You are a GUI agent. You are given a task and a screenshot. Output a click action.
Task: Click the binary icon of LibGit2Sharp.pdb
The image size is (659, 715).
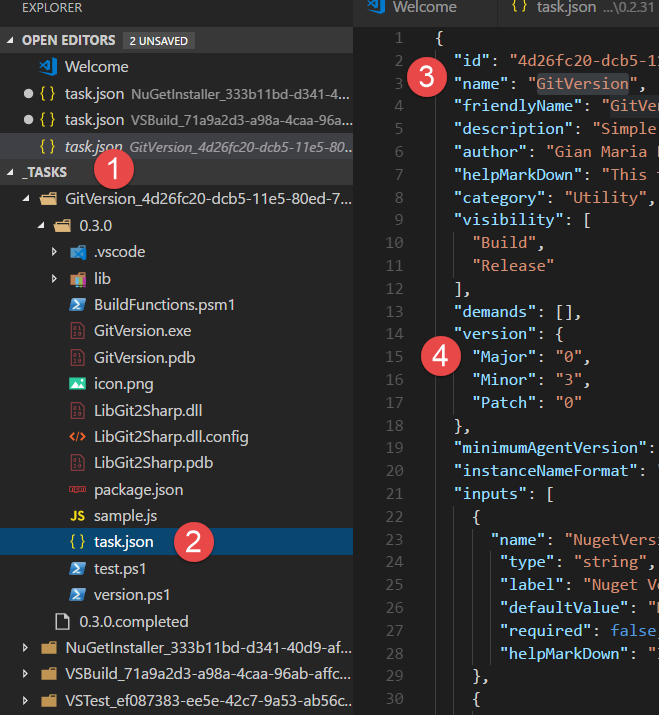[77, 463]
